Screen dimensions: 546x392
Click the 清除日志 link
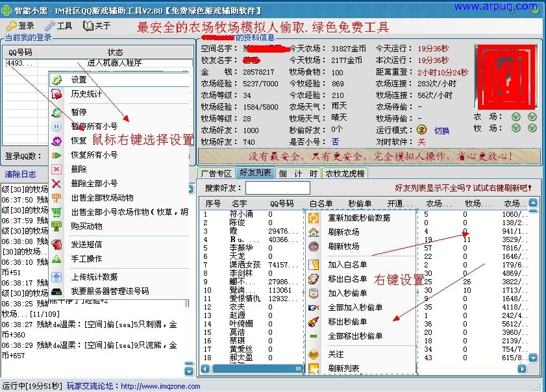pyautogui.click(x=20, y=174)
